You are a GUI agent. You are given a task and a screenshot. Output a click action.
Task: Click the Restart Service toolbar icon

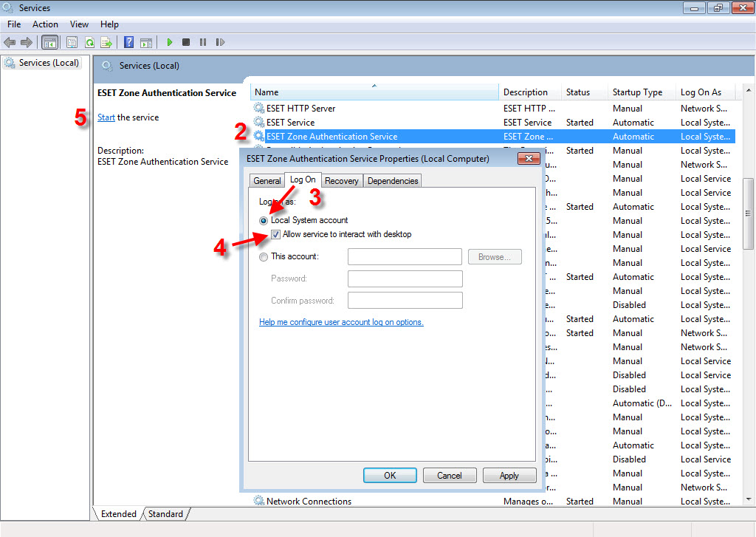coord(220,42)
